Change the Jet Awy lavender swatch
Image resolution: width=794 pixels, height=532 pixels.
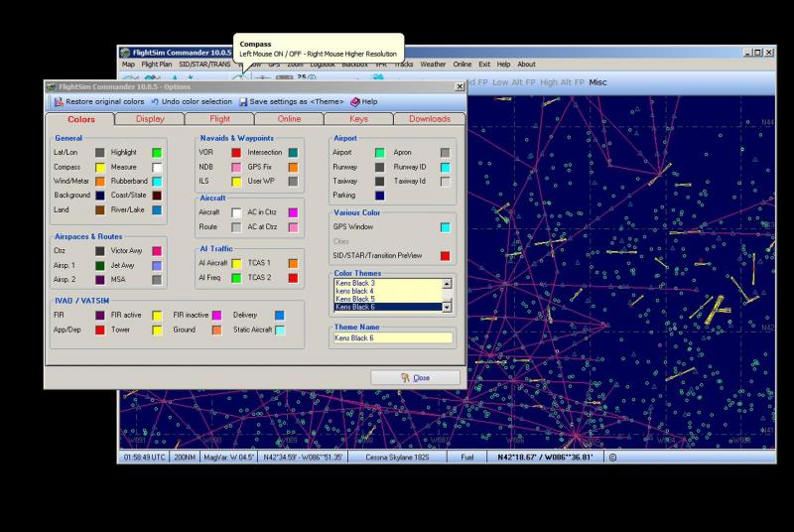(157, 266)
